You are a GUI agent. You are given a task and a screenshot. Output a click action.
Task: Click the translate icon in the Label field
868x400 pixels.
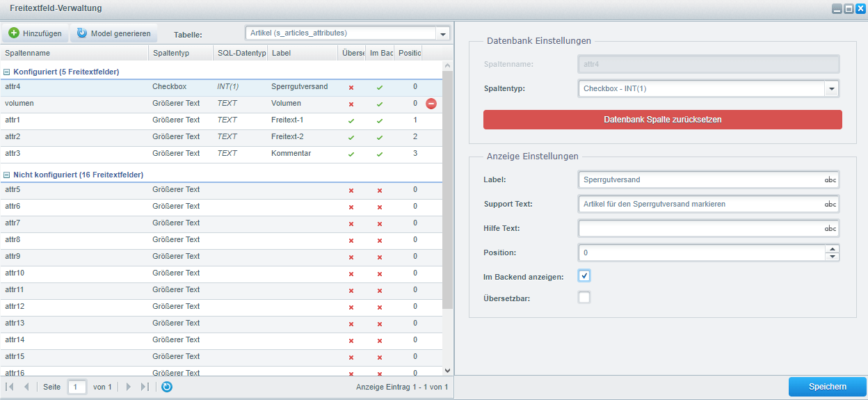830,179
